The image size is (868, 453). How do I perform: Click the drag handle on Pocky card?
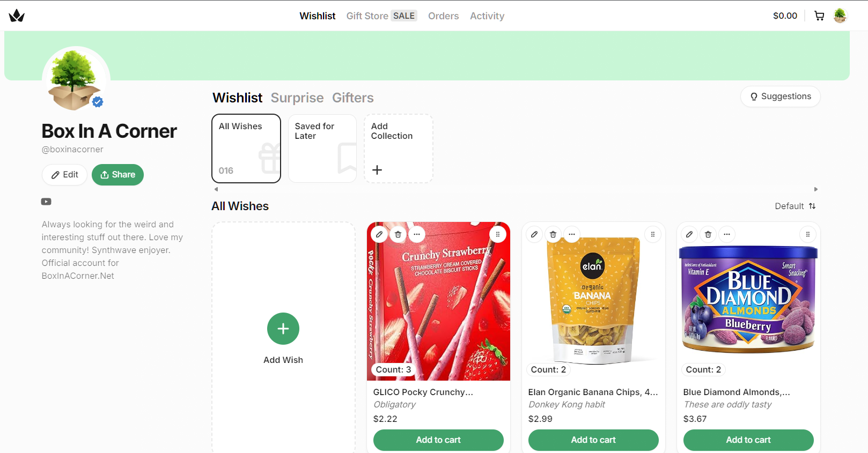click(x=498, y=234)
